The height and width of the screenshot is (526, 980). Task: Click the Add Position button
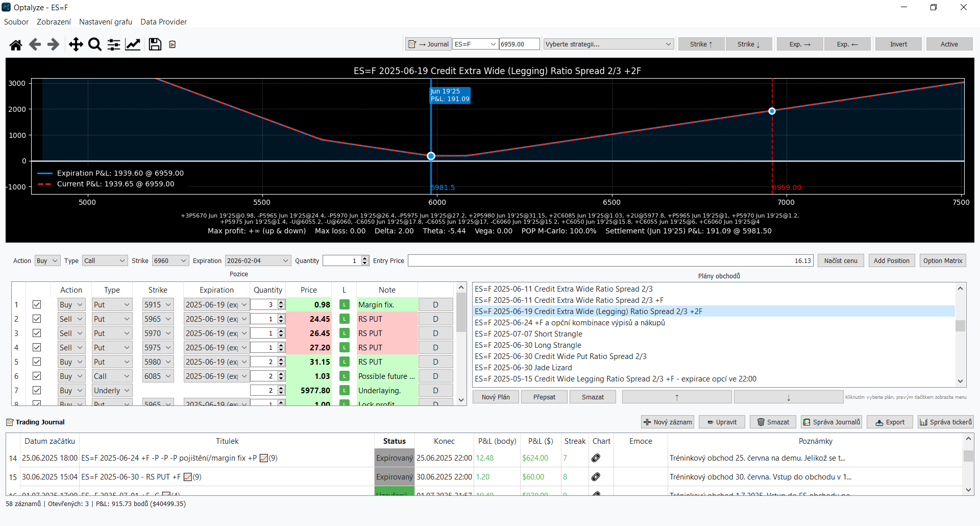coord(891,261)
